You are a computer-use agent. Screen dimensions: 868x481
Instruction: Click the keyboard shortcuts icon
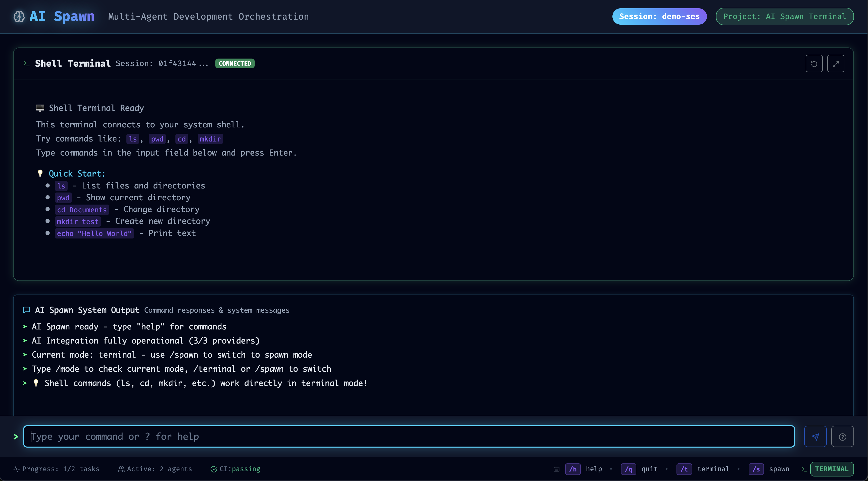coord(557,469)
